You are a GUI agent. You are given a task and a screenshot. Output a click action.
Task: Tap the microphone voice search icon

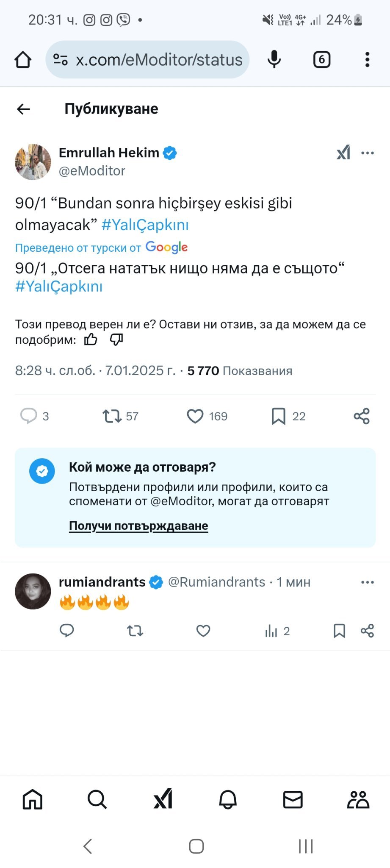(274, 60)
